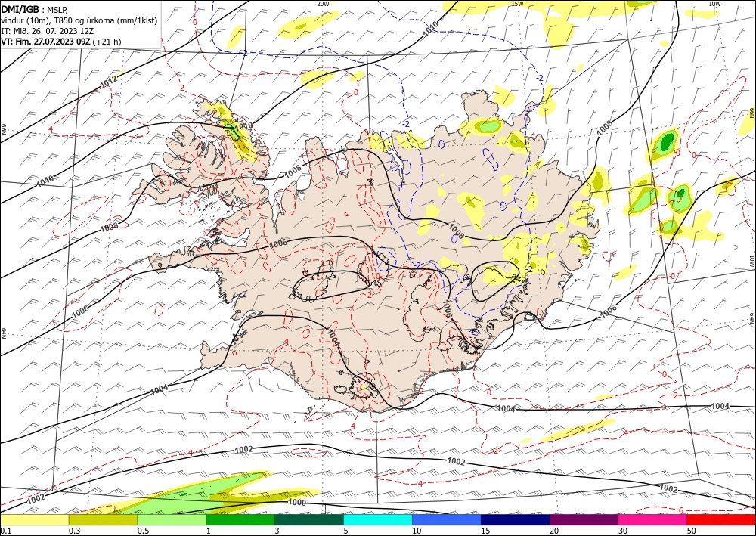Click the light yellow 0.1–0.3 legend swatch
Screen dimensions: 756x536
(34, 520)
